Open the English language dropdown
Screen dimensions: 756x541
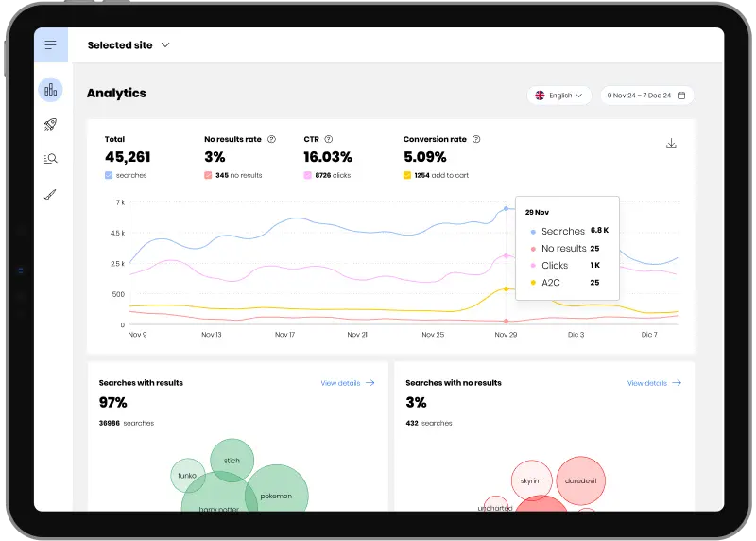(558, 96)
